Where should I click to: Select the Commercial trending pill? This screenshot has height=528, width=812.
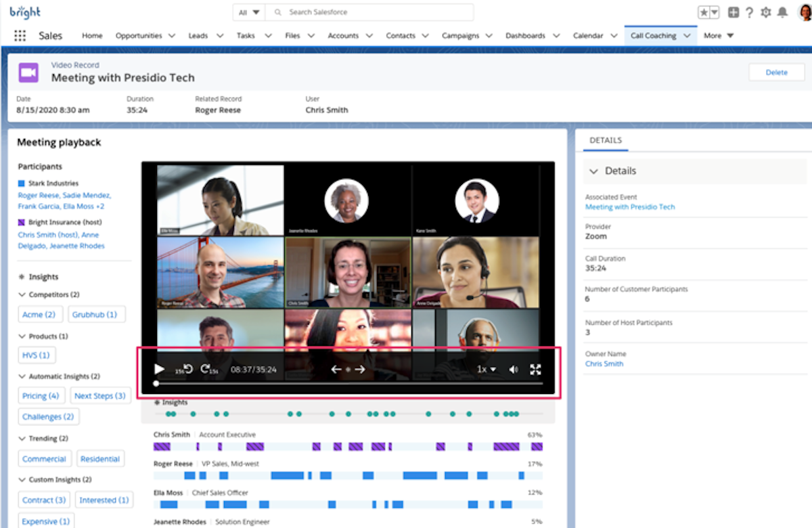pyautogui.click(x=45, y=459)
